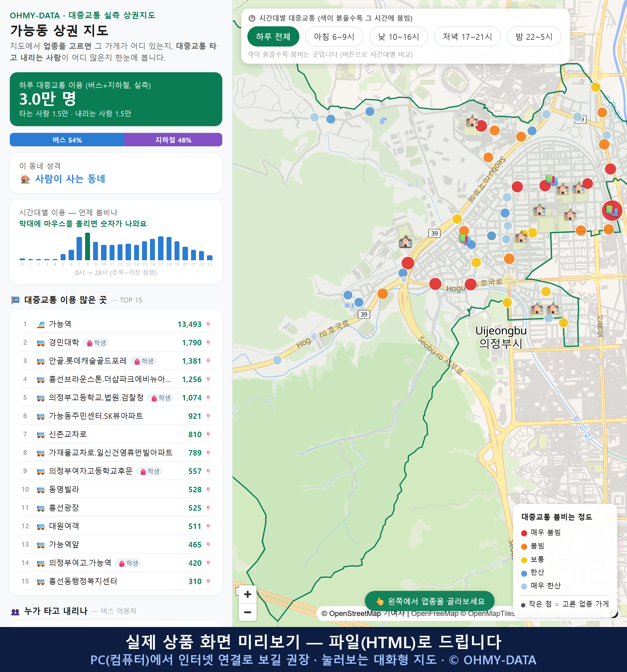Click the clock icon in time filter panel
The image size is (627, 672).
point(252,18)
